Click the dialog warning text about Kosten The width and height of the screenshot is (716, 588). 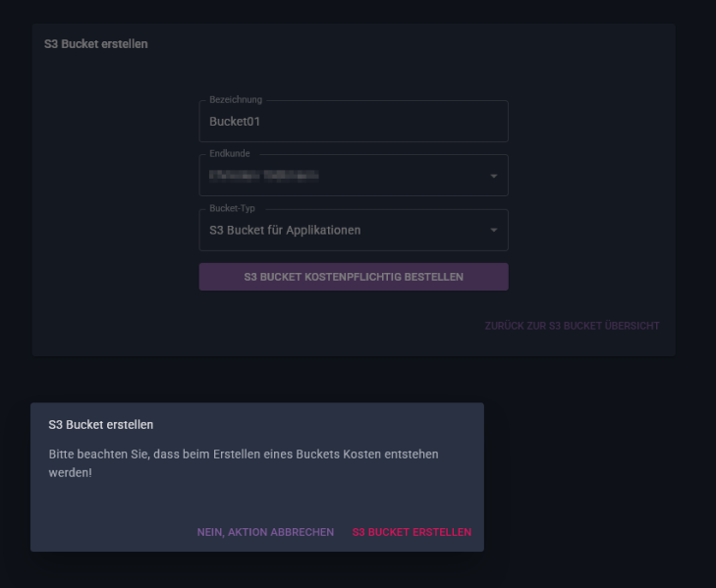tap(244, 463)
